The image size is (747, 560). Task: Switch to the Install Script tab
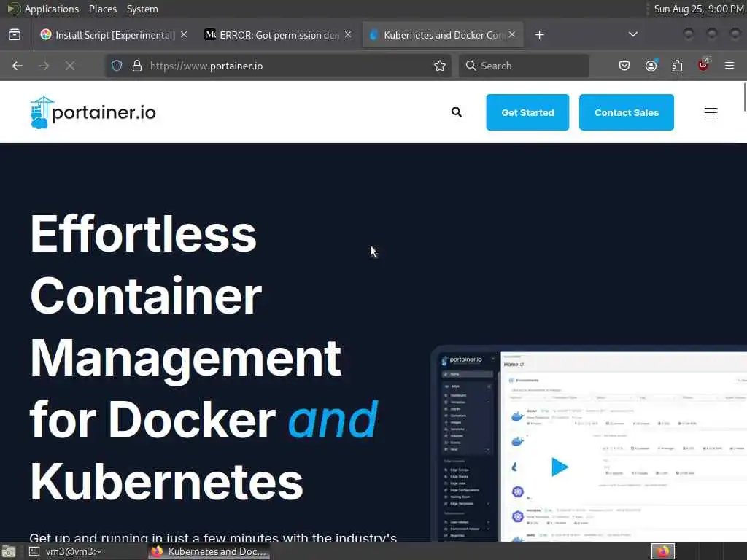[115, 35]
